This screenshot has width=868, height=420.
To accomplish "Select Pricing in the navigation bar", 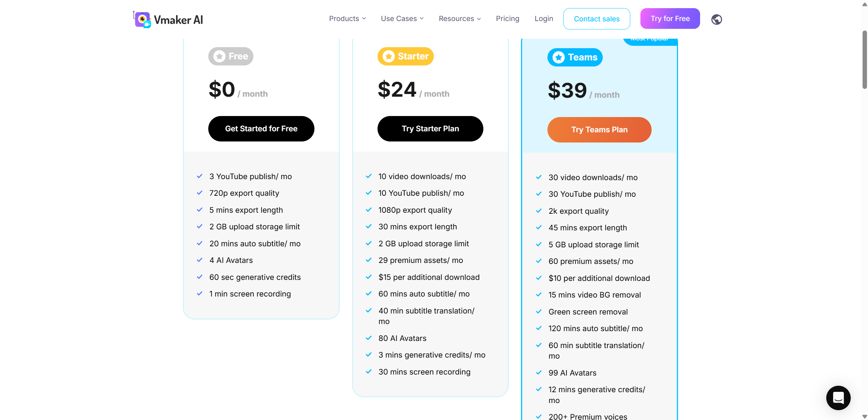I will 507,19.
